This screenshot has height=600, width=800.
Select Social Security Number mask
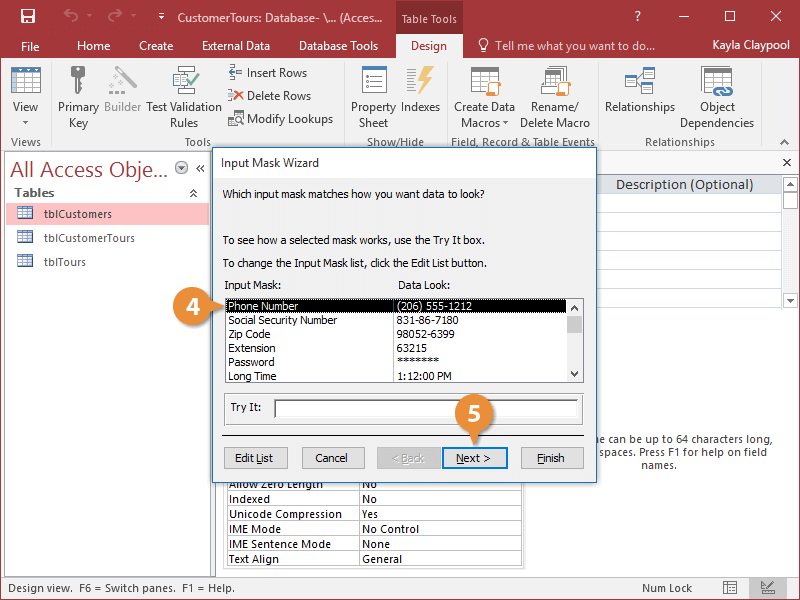point(396,320)
